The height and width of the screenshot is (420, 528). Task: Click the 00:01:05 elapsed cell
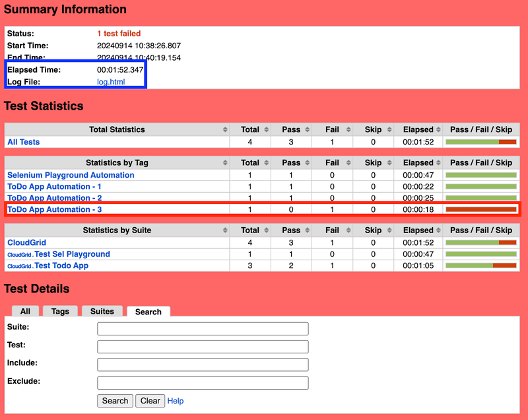tap(418, 265)
